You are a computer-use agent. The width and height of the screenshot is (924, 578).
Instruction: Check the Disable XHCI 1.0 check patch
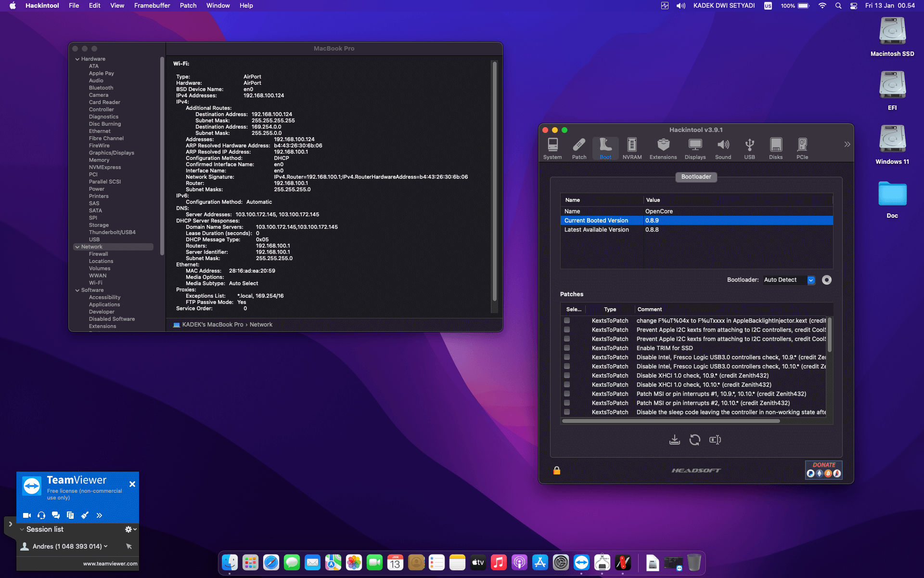[x=566, y=375]
